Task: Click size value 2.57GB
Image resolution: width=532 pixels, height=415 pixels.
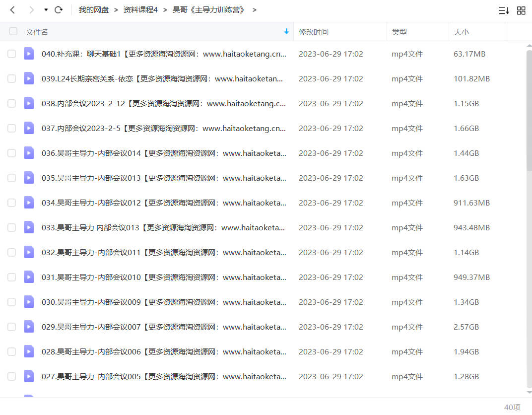Action: [x=466, y=327]
